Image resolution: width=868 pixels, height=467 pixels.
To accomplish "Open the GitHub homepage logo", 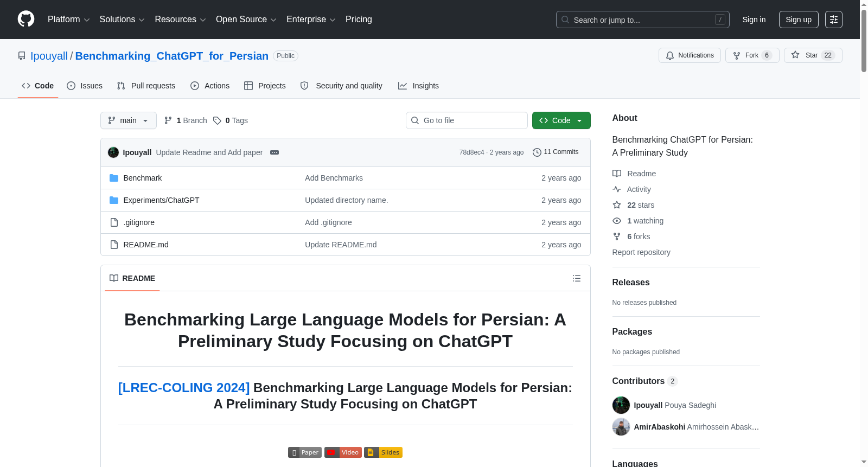I will click(26, 19).
